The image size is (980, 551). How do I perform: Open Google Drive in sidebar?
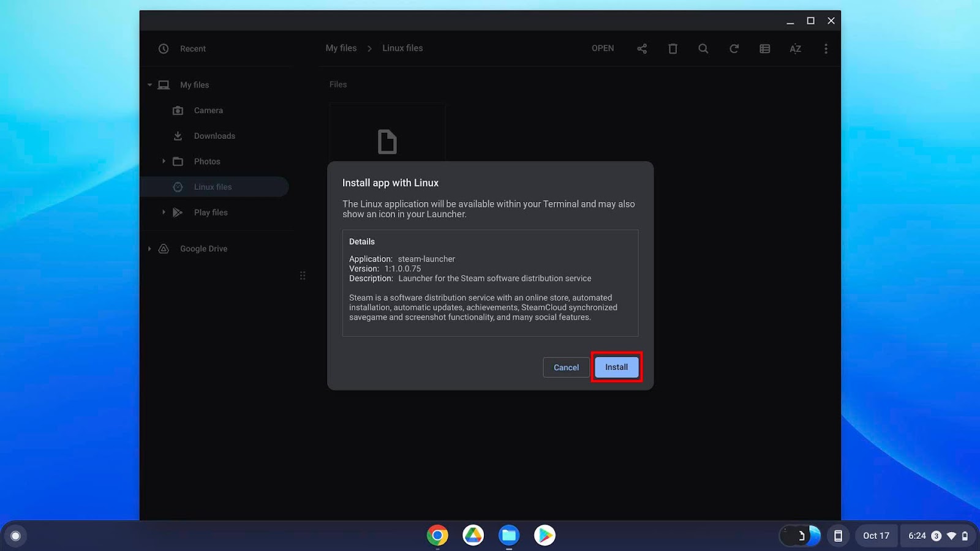[203, 249]
